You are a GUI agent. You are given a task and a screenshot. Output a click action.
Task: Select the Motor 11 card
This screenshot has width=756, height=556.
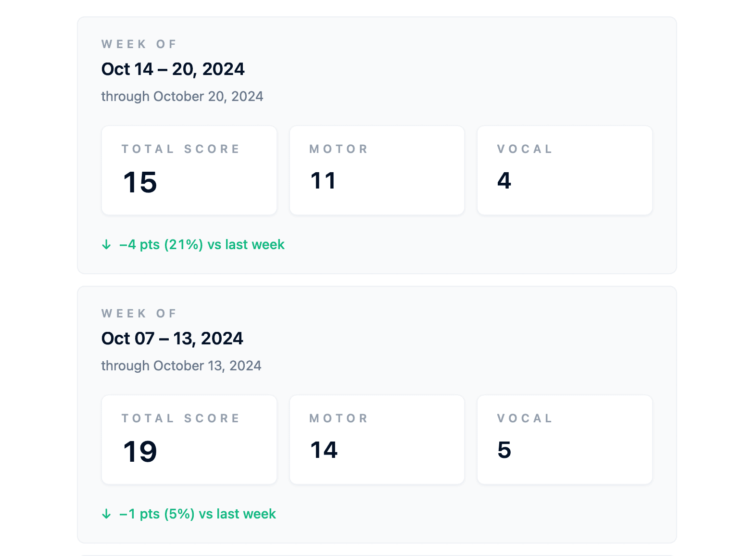pos(377,170)
